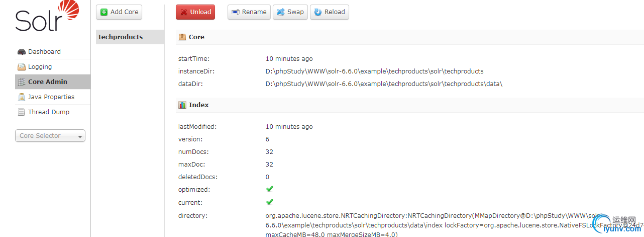Viewport: 644px width, 237px height.
Task: Go to the Logging page
Action: (x=53, y=67)
